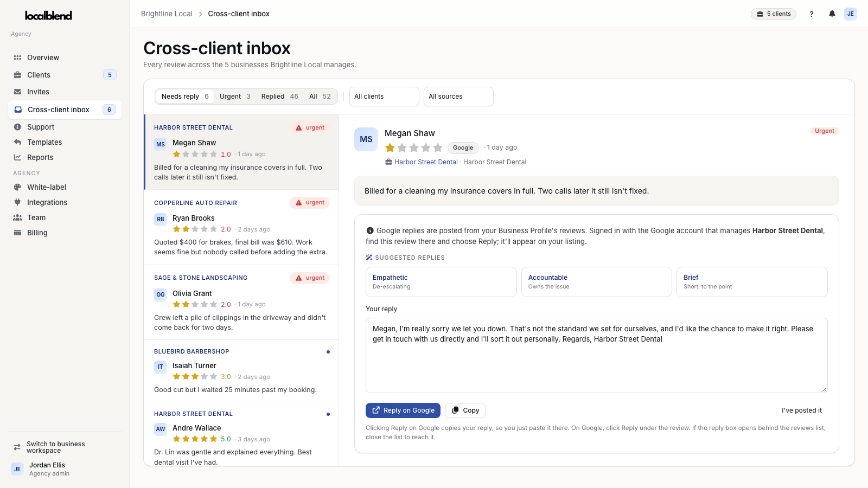Open Integrations page
This screenshot has height=488, width=868.
pyautogui.click(x=65, y=202)
